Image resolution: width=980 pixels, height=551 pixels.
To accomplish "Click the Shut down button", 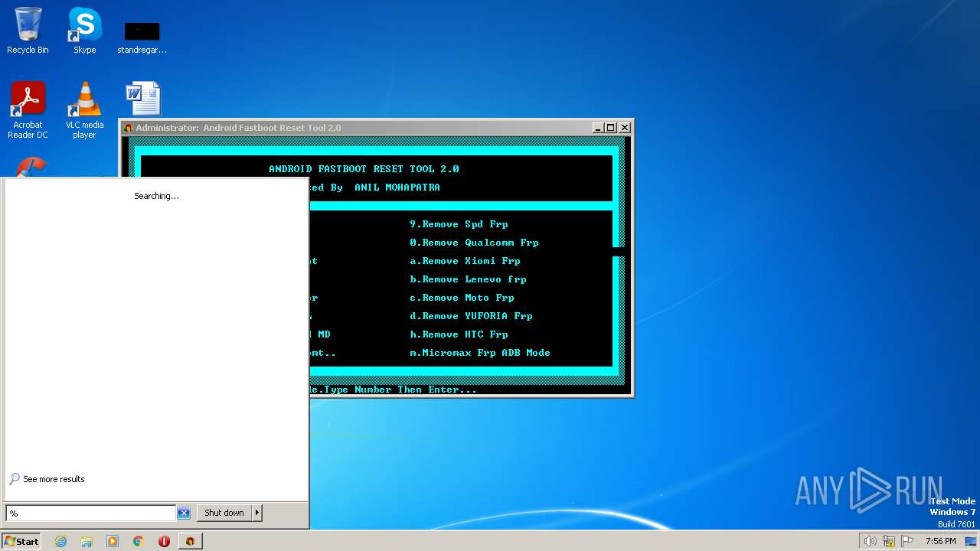I will (x=224, y=513).
